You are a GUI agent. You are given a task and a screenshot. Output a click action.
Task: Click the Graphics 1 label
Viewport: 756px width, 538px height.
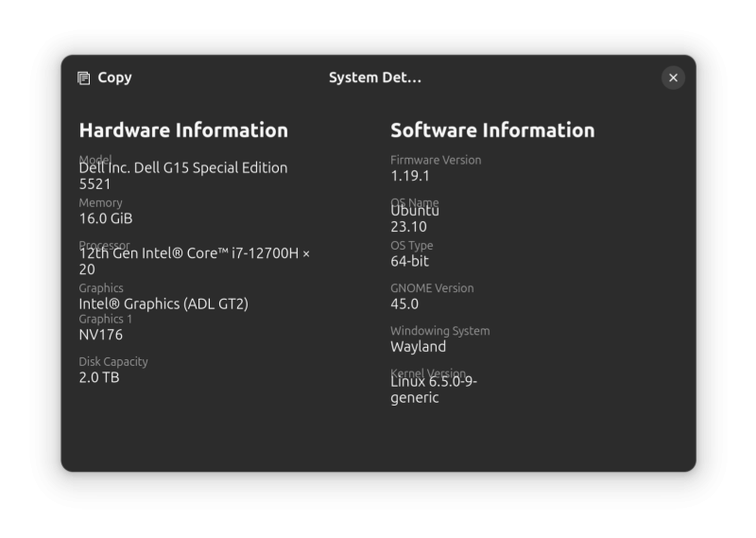(106, 319)
